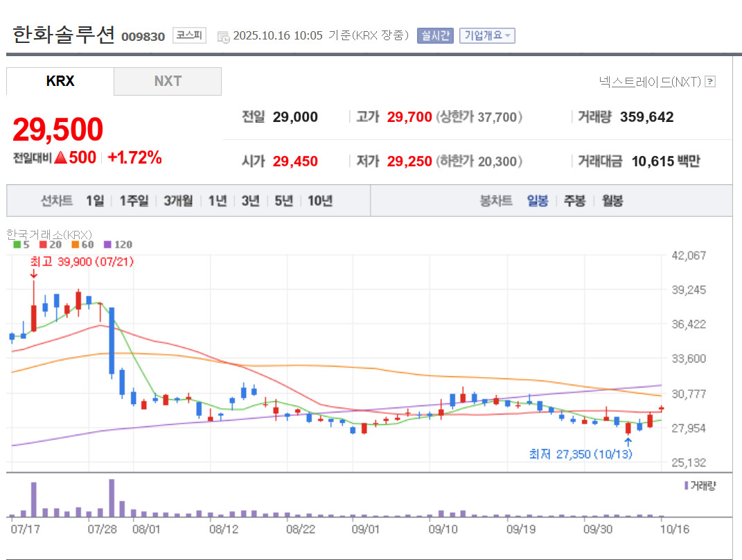
Task: Select the 3개월 line chart period
Action: click(179, 201)
